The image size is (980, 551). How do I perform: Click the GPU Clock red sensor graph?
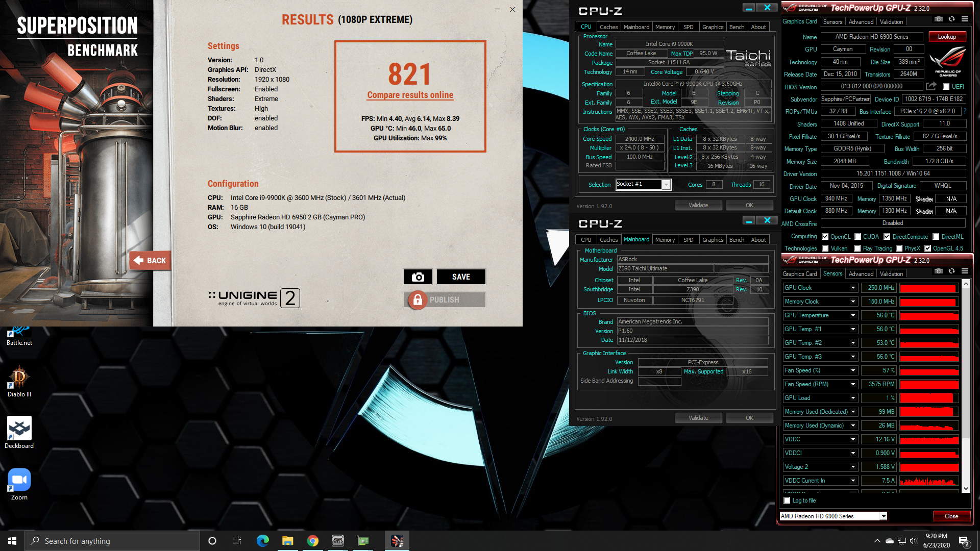[x=929, y=288]
